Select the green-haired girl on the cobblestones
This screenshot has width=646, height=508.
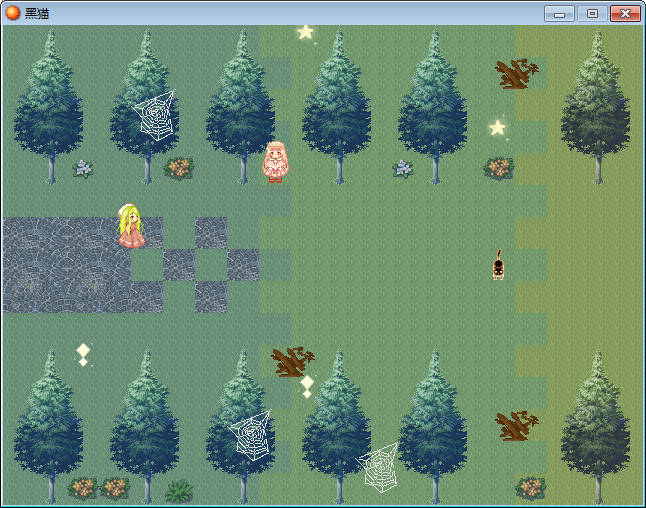131,226
